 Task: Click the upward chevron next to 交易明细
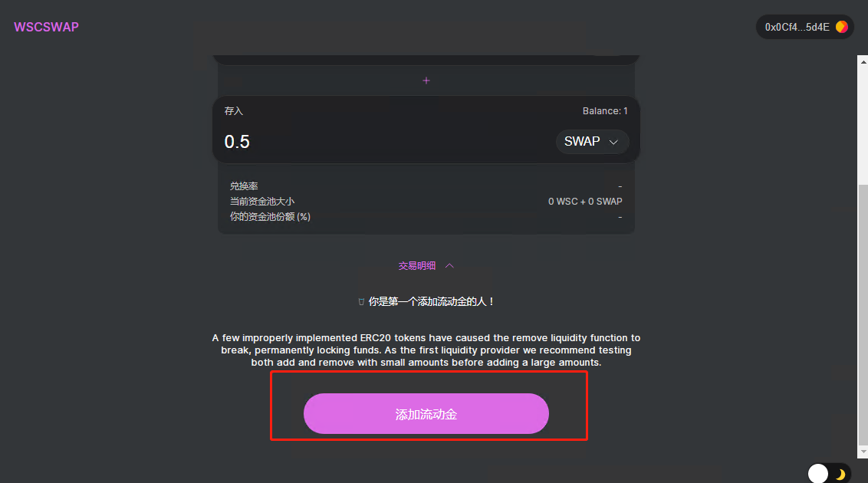tap(449, 266)
